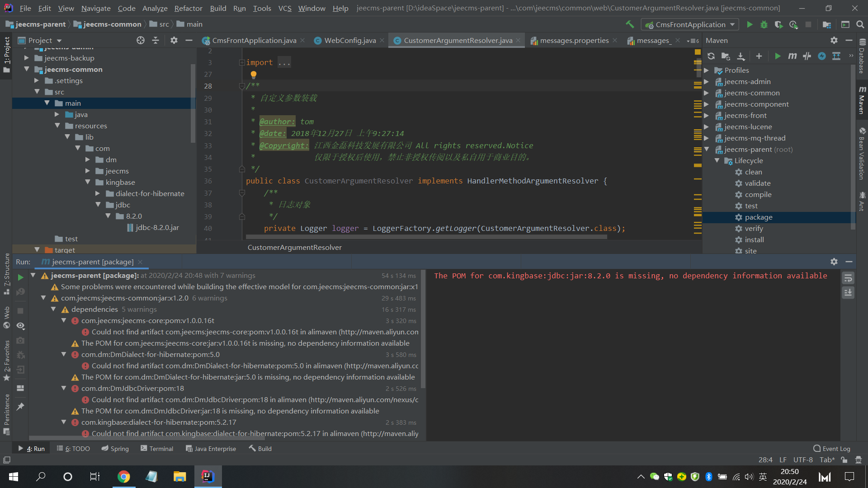Click the Execute Maven Goal 'm' icon
This screenshot has height=488, width=868.
coord(792,56)
